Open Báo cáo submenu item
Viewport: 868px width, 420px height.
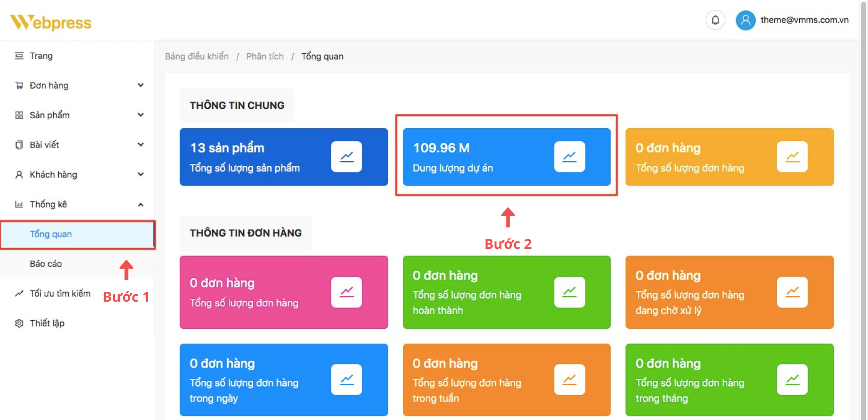click(46, 264)
